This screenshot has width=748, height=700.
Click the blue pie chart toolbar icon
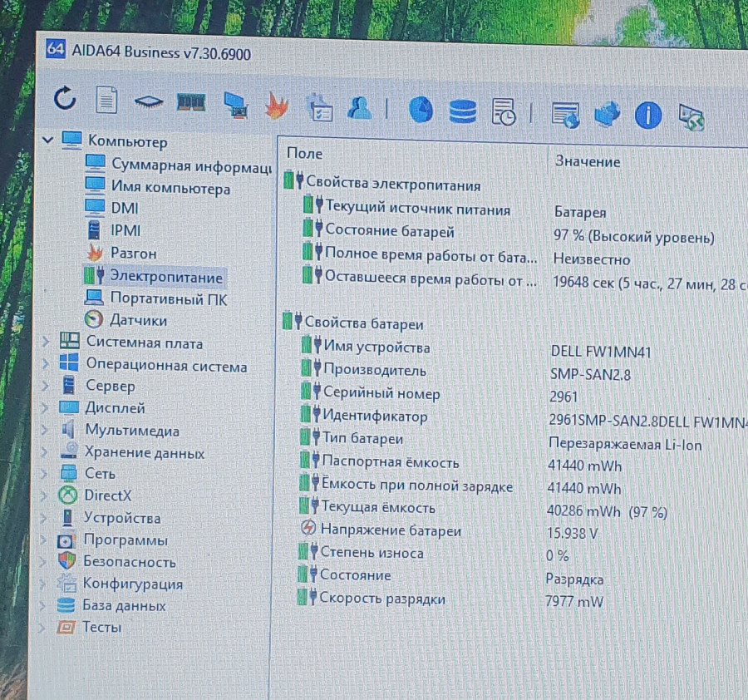(421, 110)
